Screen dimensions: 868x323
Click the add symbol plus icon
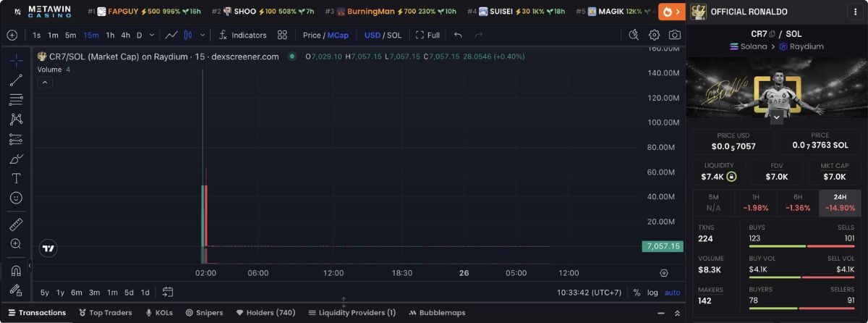[x=12, y=35]
